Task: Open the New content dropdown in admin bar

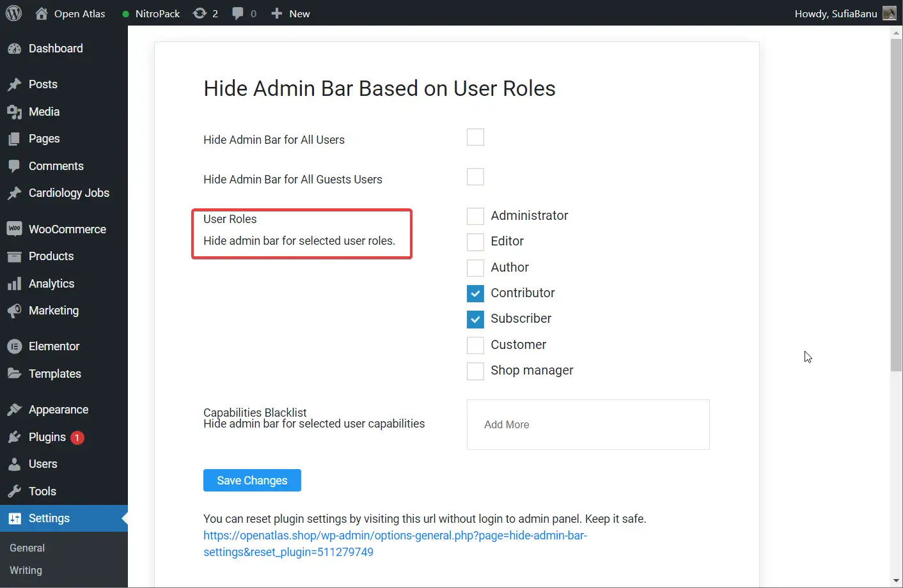Action: 291,13
